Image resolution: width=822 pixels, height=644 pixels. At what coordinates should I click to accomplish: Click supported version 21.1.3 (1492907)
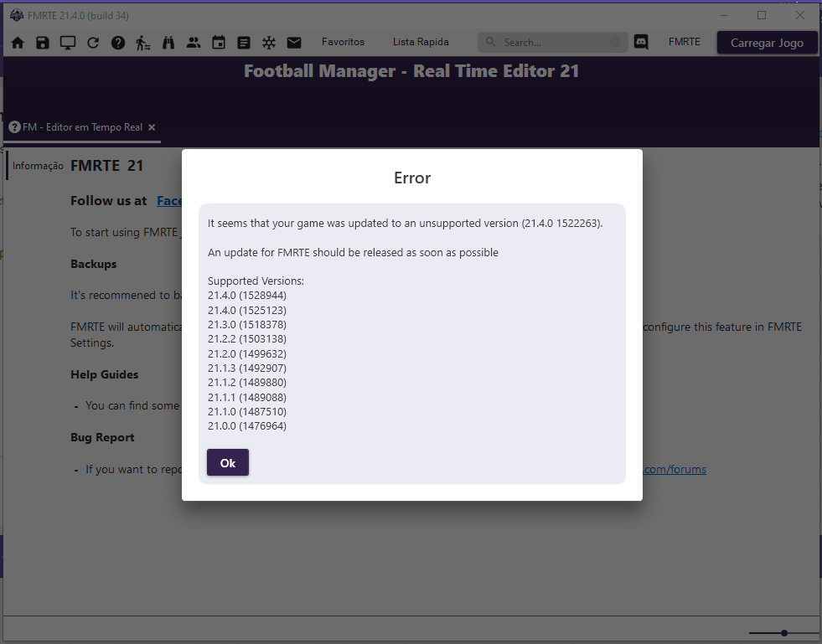247,368
